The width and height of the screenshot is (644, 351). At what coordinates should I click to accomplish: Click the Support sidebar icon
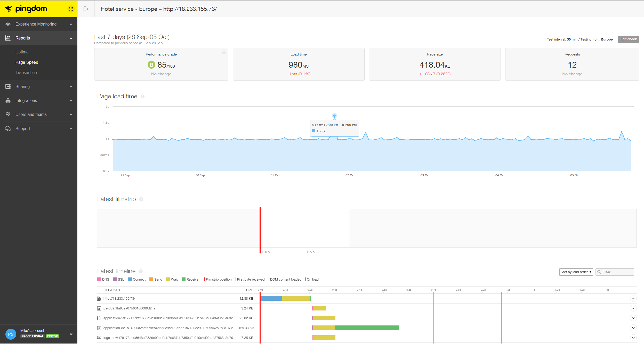pos(8,128)
